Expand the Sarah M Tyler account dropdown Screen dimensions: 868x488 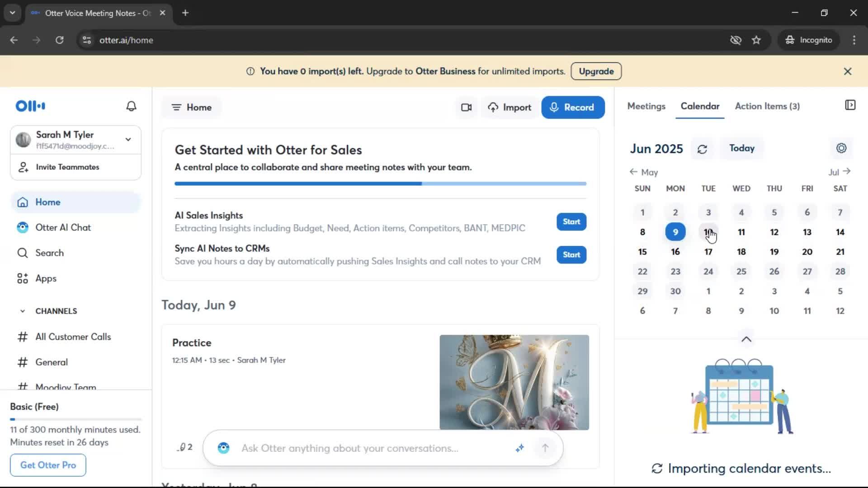[128, 140]
